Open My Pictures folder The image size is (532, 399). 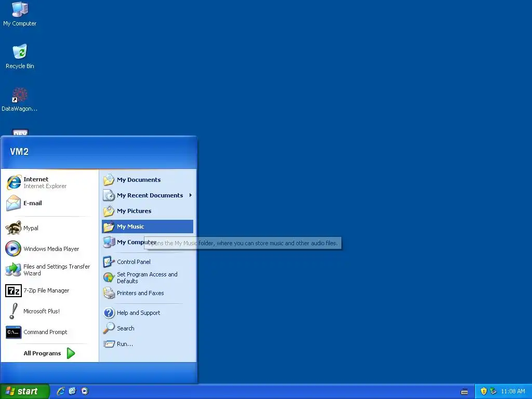point(148,211)
